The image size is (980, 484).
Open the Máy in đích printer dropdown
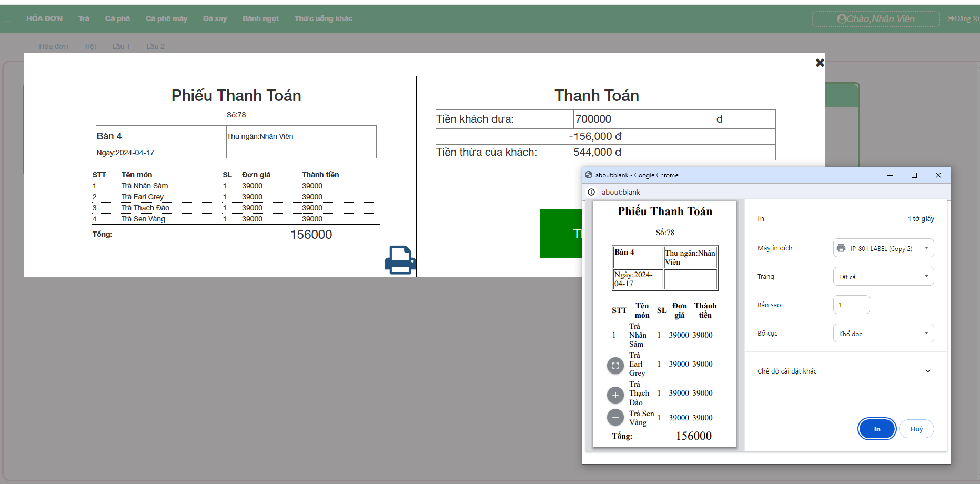click(x=883, y=248)
